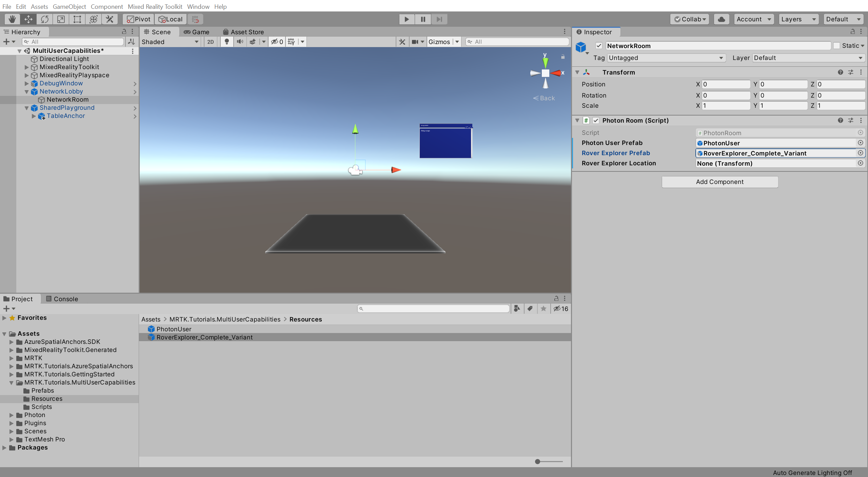The width and height of the screenshot is (868, 477).
Task: Click the Play button to enter Play Mode
Action: (x=407, y=19)
